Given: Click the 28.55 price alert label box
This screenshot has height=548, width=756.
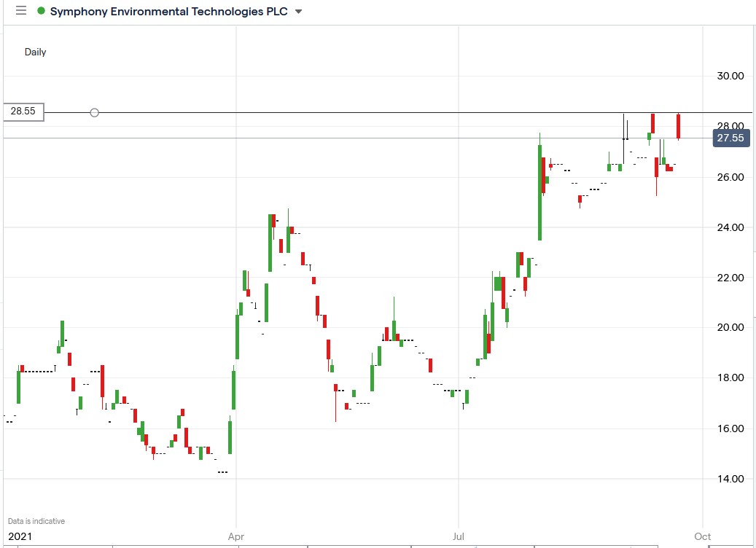Looking at the screenshot, I should pyautogui.click(x=23, y=111).
